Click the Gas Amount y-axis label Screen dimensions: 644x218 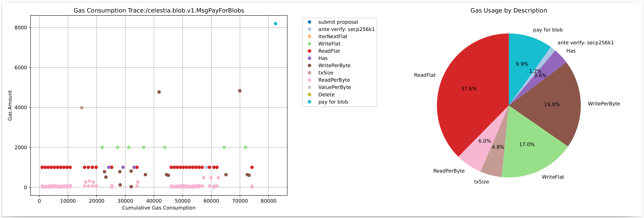click(10, 105)
